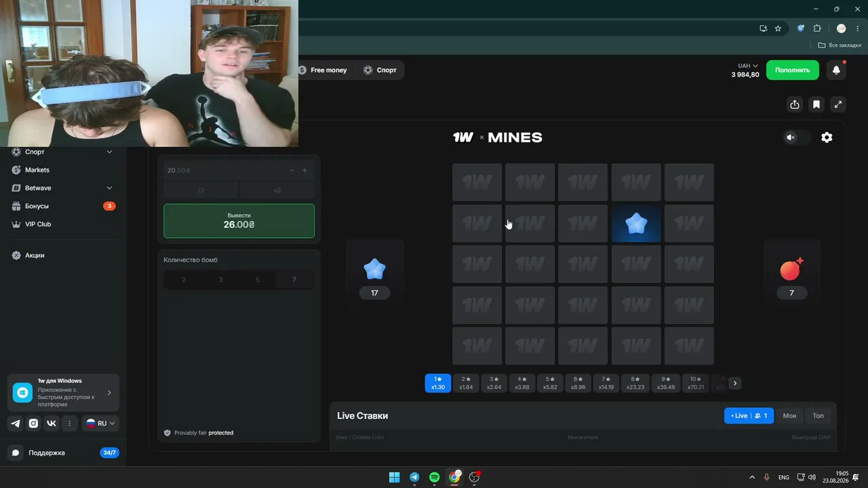The image size is (868, 488).
Task: Open the VK social link
Action: pos(52,424)
